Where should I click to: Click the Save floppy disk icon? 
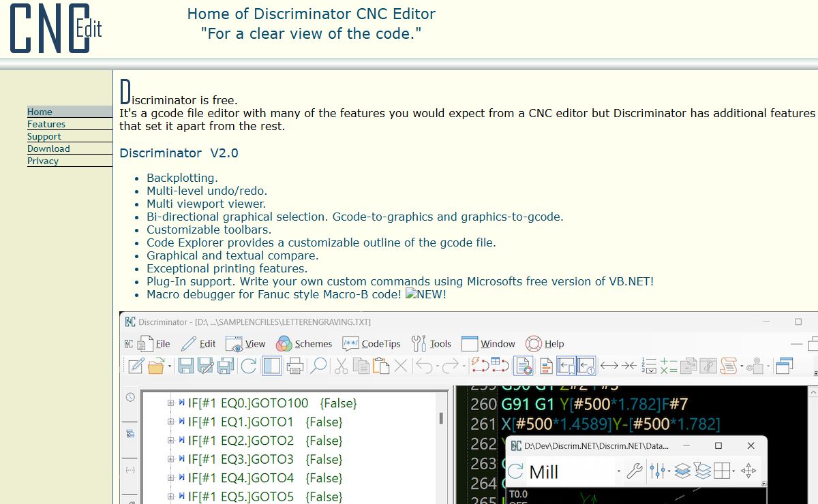[185, 366]
